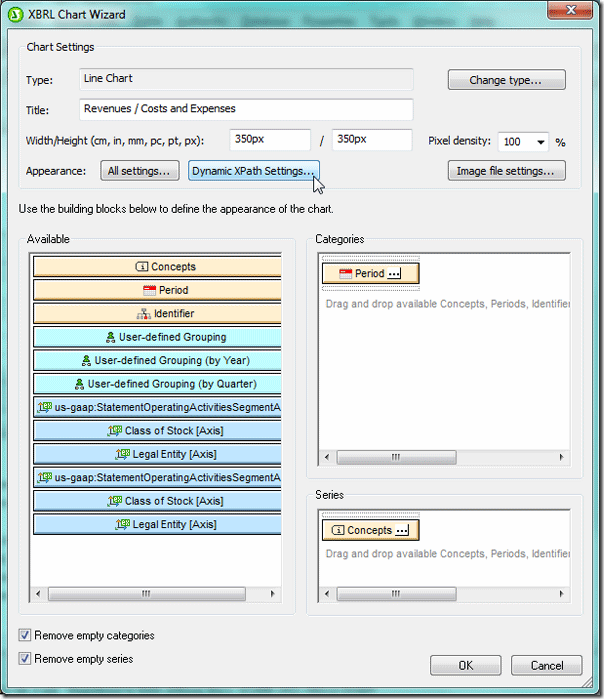Click the Concepts block in Available list
This screenshot has height=699, width=604.
[x=158, y=267]
